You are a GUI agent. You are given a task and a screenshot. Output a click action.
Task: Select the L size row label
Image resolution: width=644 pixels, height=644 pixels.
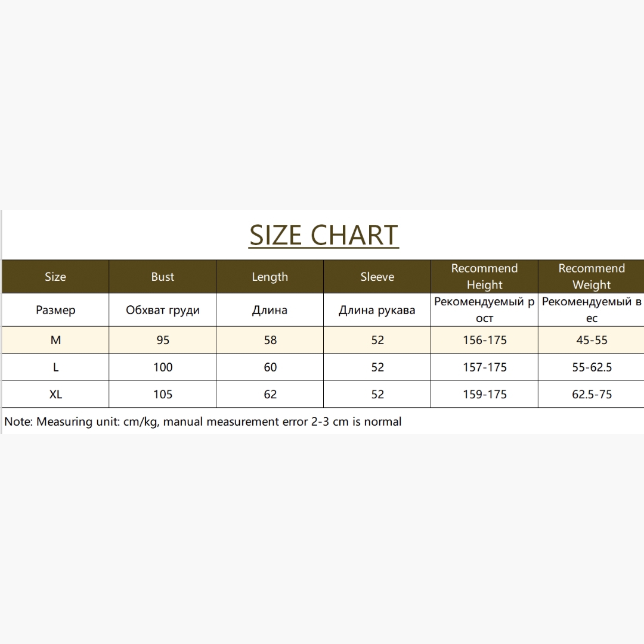[55, 367]
